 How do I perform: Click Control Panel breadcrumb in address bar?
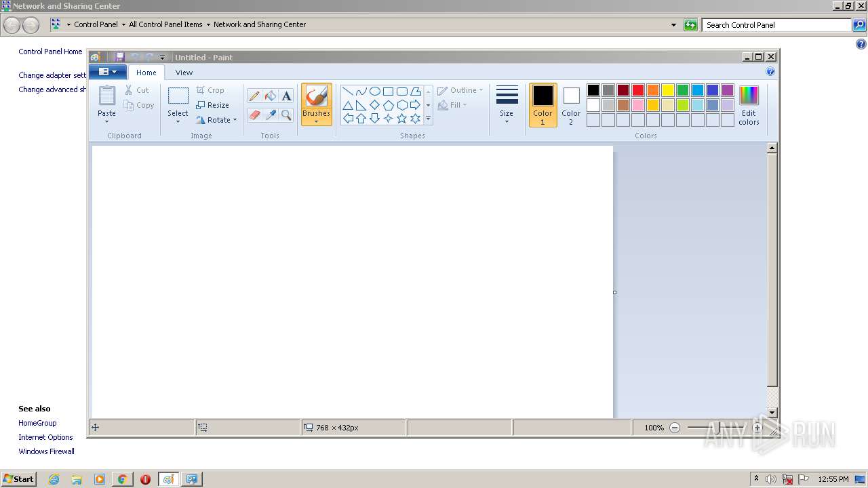(x=96, y=24)
